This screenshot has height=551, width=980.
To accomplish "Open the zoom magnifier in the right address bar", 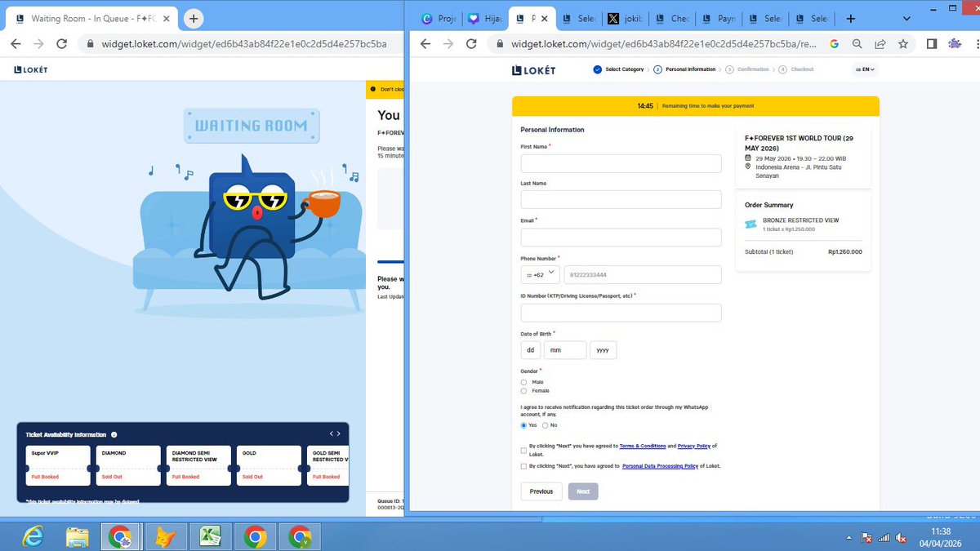I will point(857,44).
